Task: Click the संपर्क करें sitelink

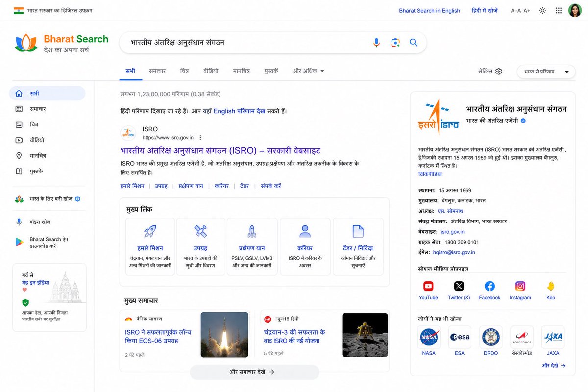Action: pos(270,186)
